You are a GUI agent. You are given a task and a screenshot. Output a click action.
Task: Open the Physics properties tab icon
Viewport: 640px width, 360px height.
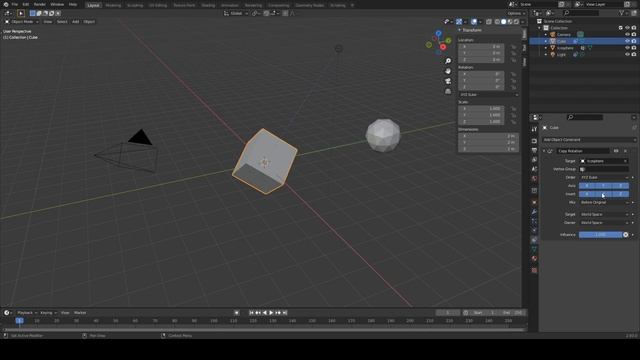coord(534,231)
